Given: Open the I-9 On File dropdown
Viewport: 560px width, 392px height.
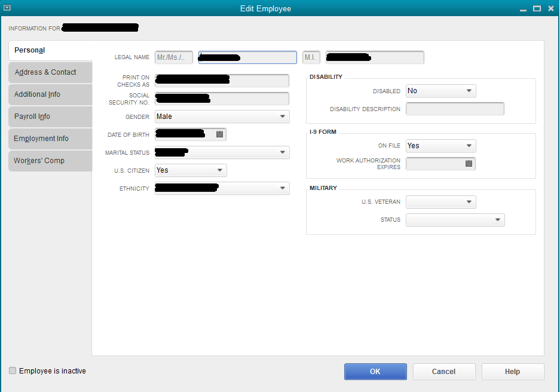Looking at the screenshot, I should click(x=469, y=146).
